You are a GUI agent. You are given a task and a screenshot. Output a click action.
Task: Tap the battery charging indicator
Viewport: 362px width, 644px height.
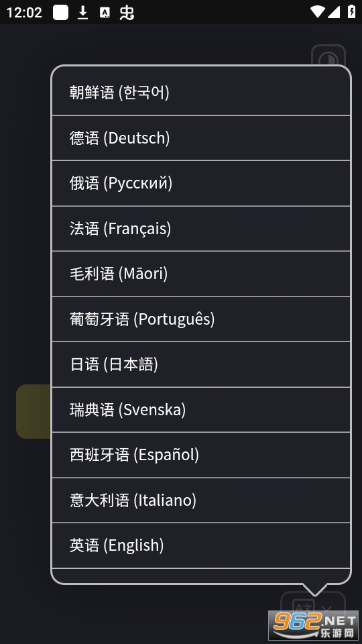pyautogui.click(x=351, y=11)
